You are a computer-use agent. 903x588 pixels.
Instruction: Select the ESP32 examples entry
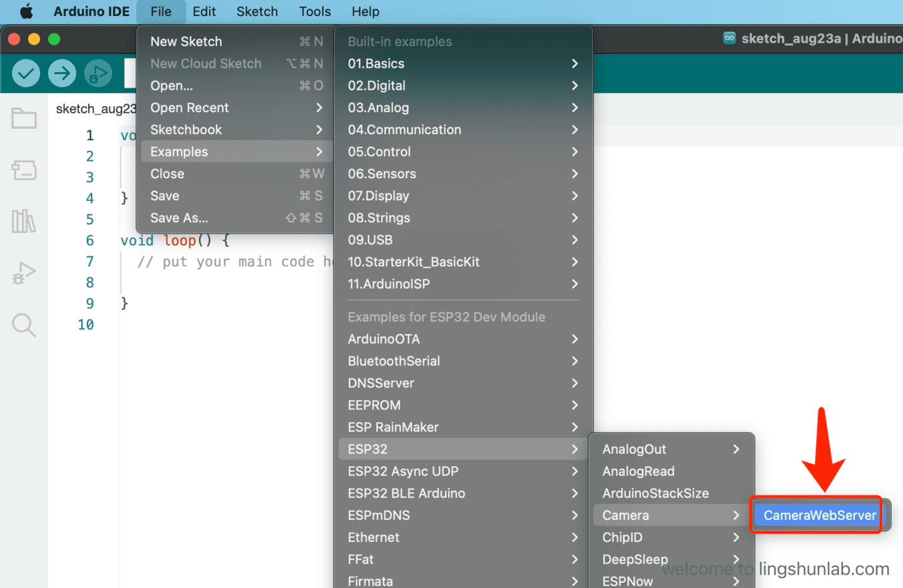pyautogui.click(x=463, y=449)
